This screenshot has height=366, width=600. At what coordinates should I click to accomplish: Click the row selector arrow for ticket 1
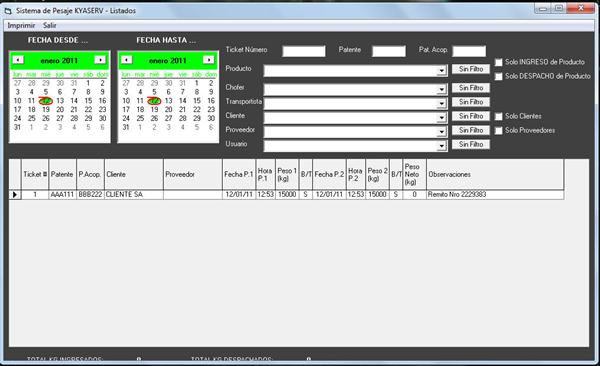point(15,195)
